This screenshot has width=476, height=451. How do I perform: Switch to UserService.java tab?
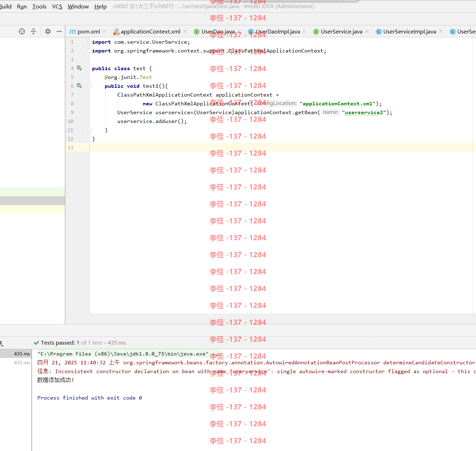[x=341, y=31]
